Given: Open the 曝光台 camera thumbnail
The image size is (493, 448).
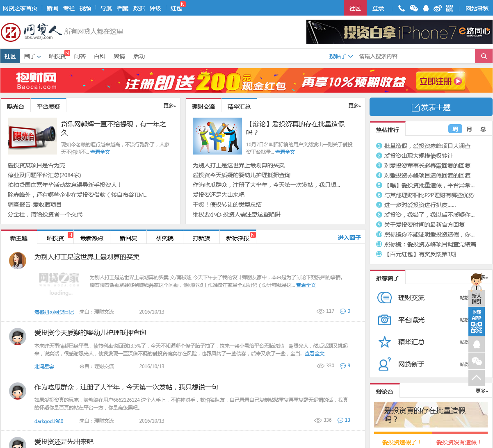Looking at the screenshot, I should 32,136.
